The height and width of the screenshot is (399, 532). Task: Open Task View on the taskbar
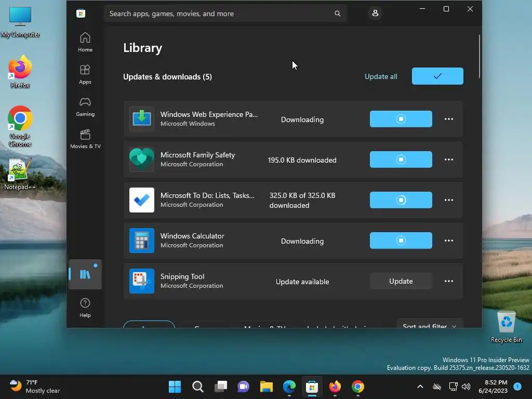point(220,387)
